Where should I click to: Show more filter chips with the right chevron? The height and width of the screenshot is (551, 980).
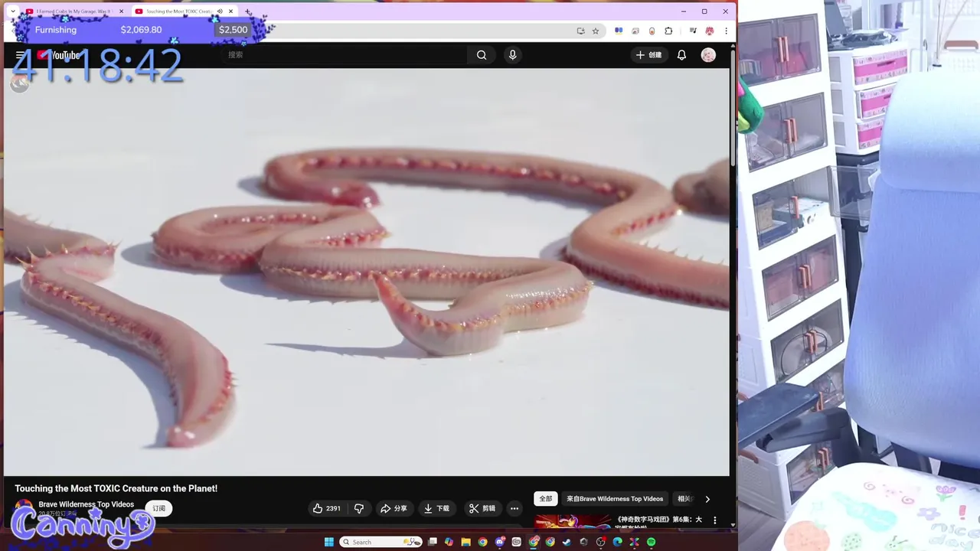[x=707, y=499]
